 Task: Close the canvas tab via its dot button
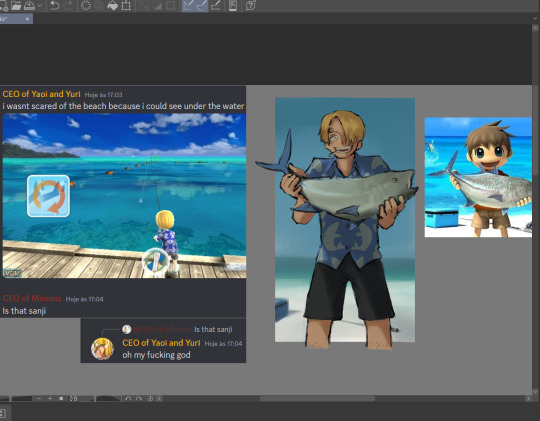[x=27, y=19]
